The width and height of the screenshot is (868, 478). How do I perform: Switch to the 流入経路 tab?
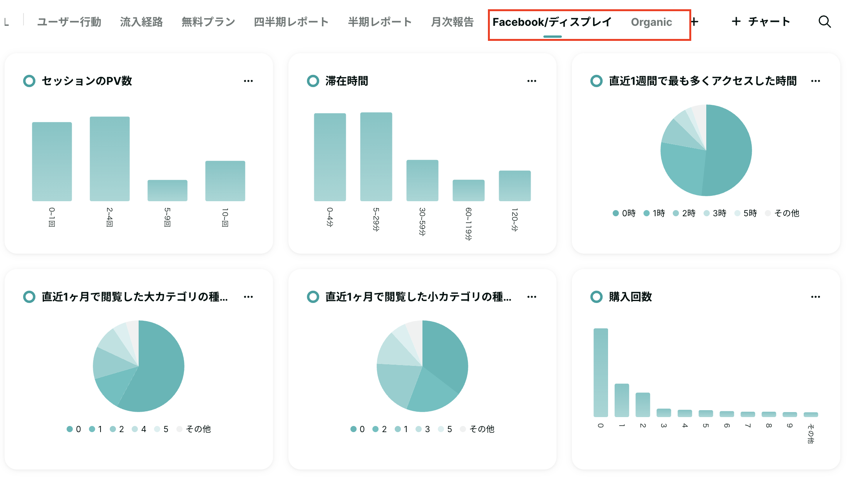point(141,22)
